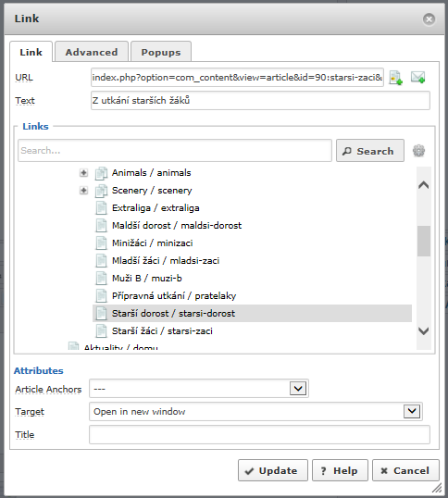
Task: Click the page icon beside Muži B
Action: coord(101,279)
